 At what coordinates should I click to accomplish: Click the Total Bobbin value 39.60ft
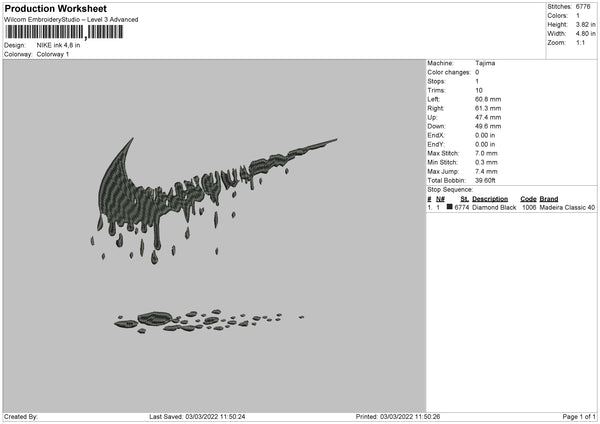tap(485, 180)
